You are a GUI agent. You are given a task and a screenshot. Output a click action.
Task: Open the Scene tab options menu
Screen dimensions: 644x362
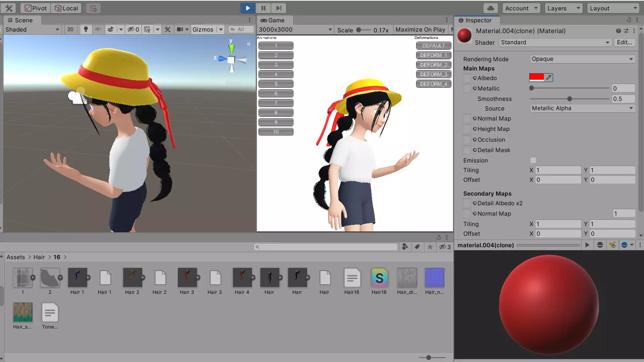250,20
